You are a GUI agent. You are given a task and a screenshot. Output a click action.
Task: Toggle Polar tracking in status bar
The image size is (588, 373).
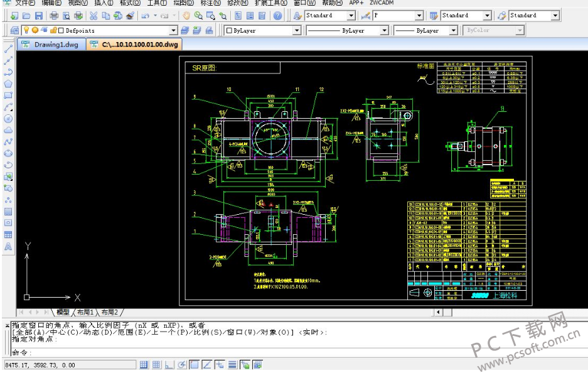point(182,364)
